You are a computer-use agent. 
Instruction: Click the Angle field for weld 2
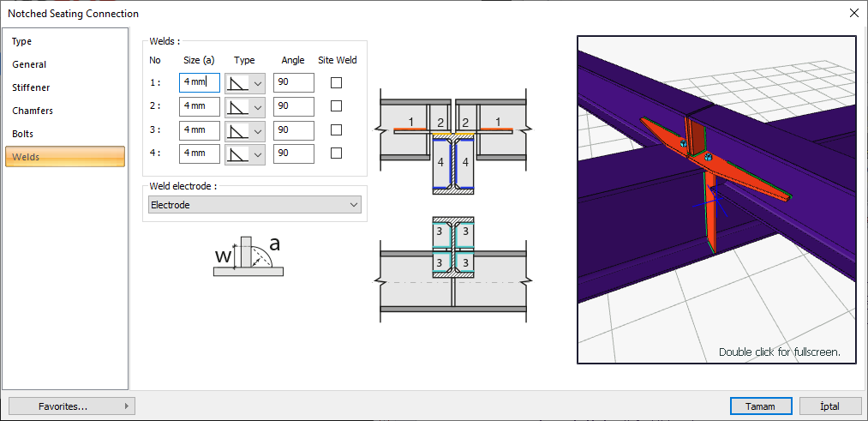[293, 106]
